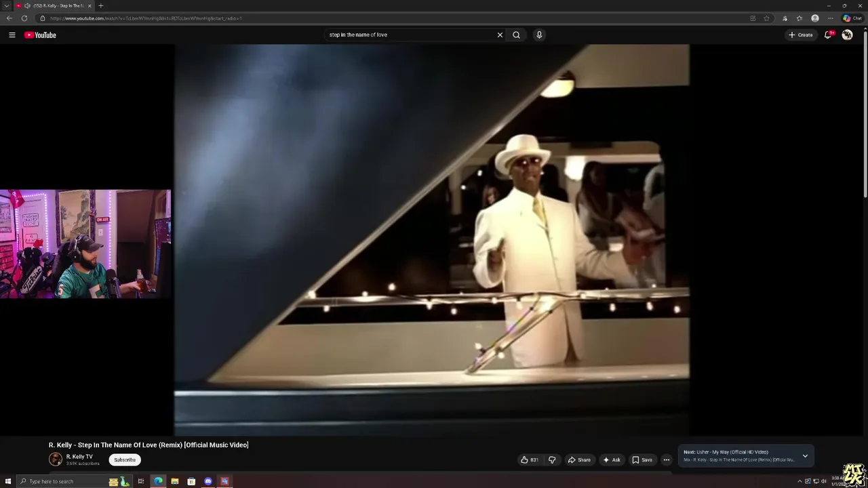
Task: Save the video to a playlist
Action: tap(642, 460)
